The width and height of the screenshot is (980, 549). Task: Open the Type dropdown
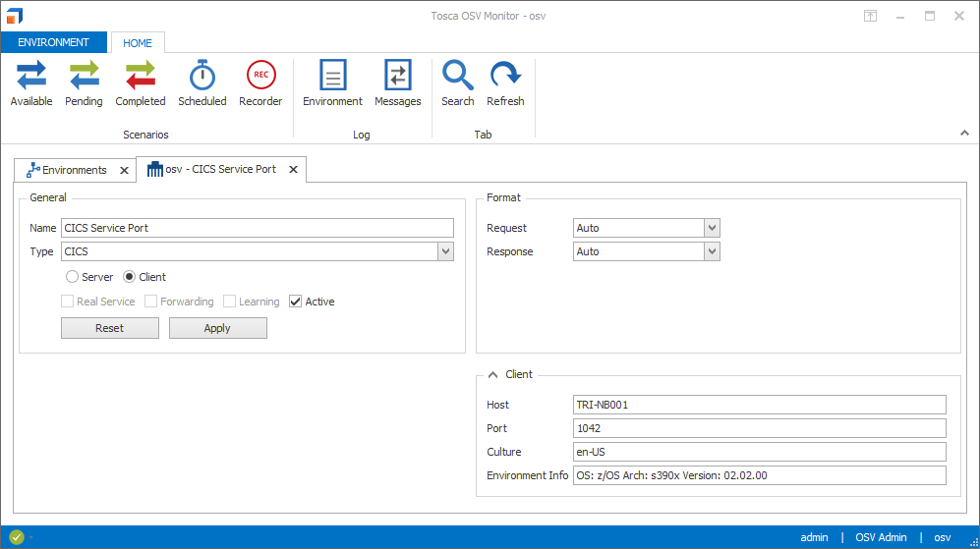[x=445, y=252]
